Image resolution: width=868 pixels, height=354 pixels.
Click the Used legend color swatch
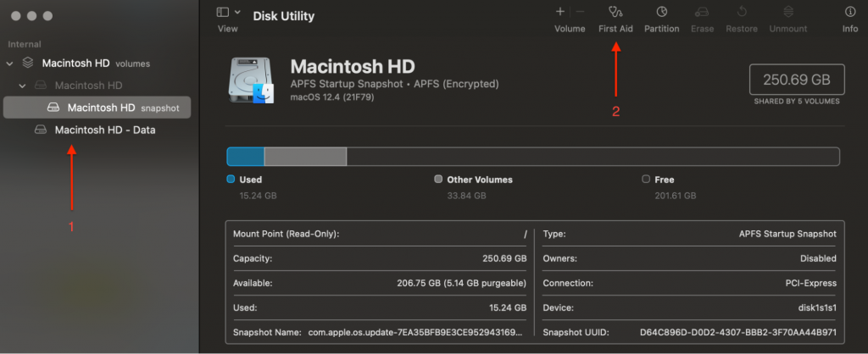(x=231, y=180)
